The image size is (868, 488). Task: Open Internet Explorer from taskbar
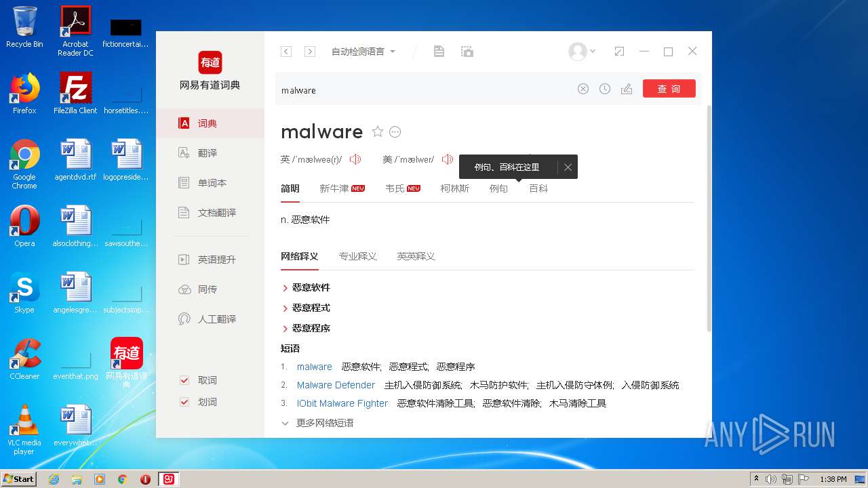pos(54,479)
